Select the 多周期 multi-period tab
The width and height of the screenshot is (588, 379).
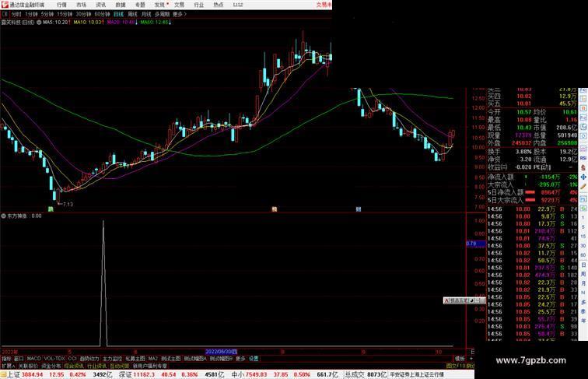coord(162,14)
